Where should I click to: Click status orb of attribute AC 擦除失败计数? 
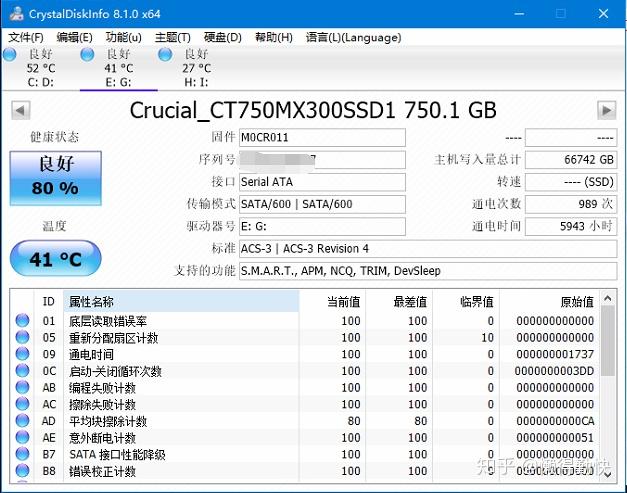(22, 404)
